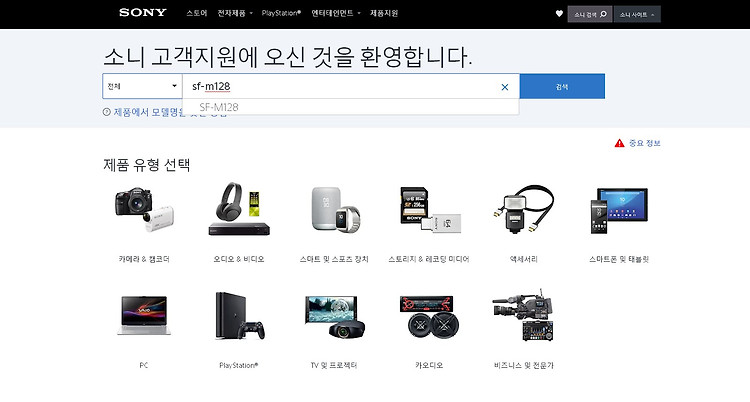The height and width of the screenshot is (402, 750).
Task: Open the PlayStation category label
Action: click(239, 365)
